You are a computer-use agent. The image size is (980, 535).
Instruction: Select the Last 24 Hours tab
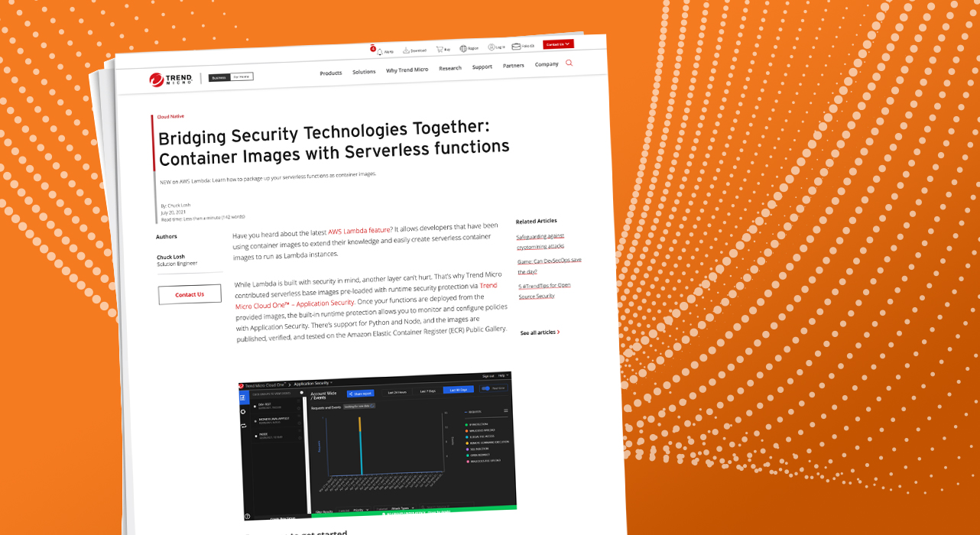click(398, 392)
